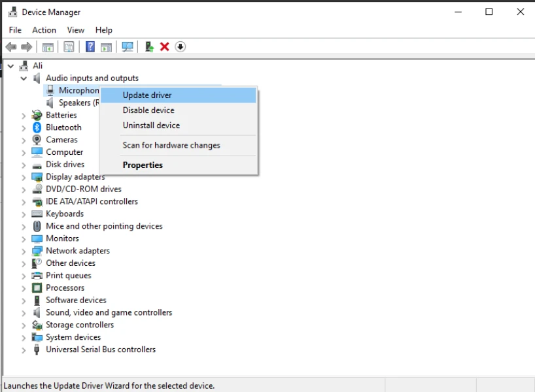The width and height of the screenshot is (535, 392).
Task: Click Show/Hide console tree toolbar icon
Action: click(48, 47)
